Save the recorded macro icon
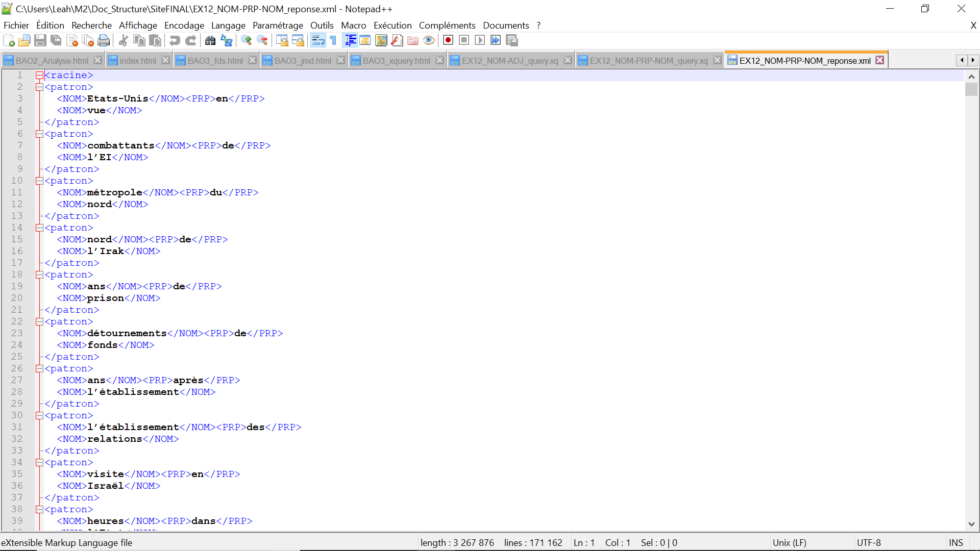Screen dimensions: 980x551 click(512, 40)
